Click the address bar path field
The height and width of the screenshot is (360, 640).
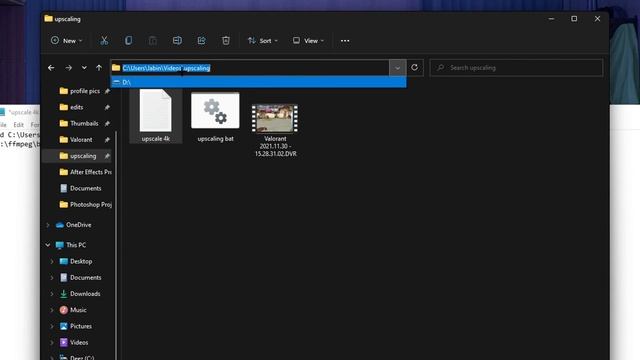click(x=250, y=68)
